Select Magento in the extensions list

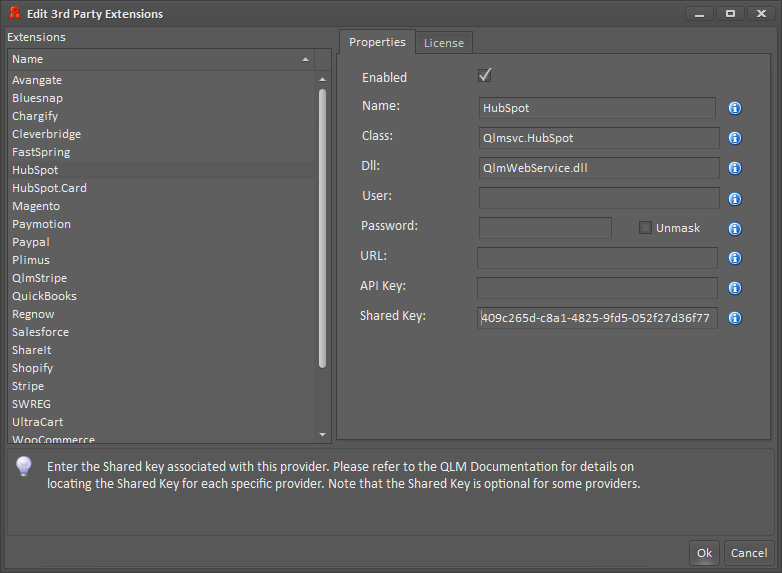coord(161,206)
